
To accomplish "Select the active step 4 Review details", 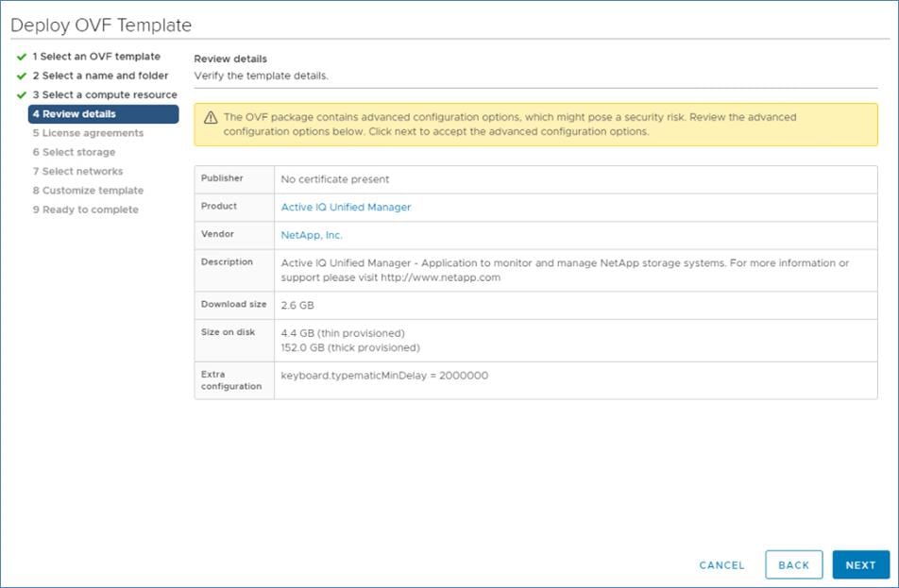I will [103, 114].
